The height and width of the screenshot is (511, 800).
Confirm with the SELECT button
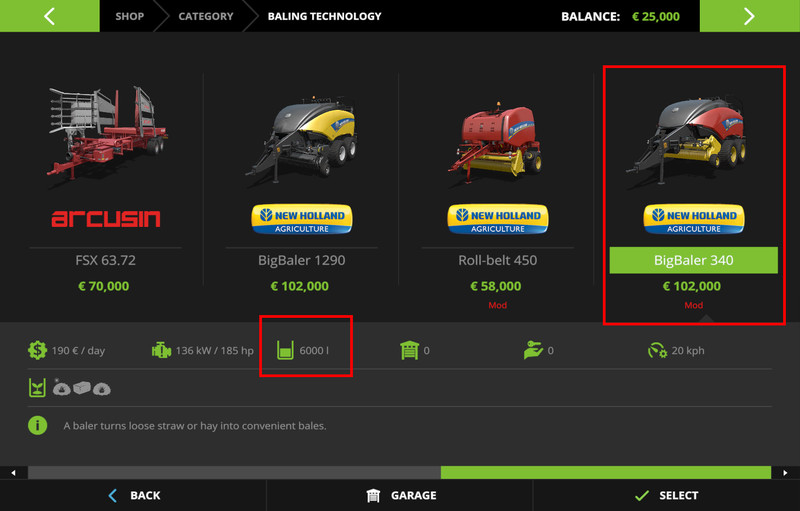(666, 495)
